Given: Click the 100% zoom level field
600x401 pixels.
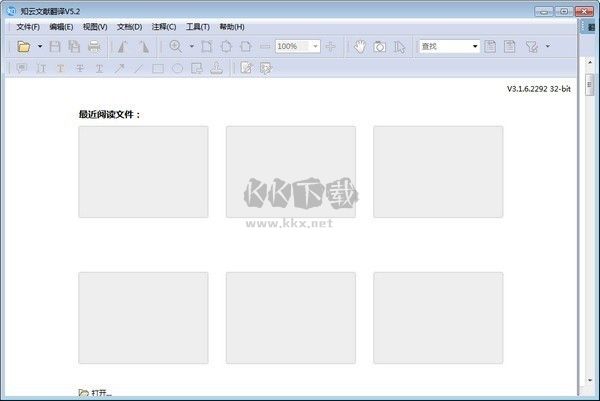Looking at the screenshot, I should pos(292,46).
